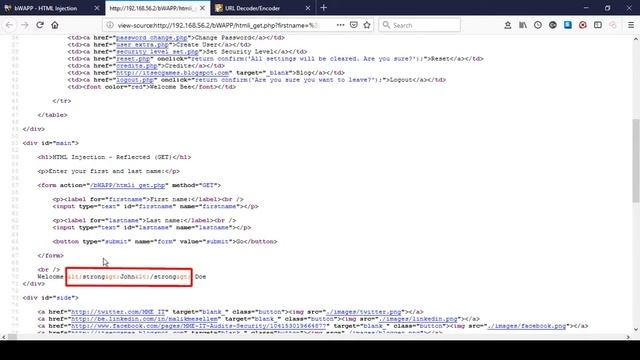Save page to Pocket

354,25
